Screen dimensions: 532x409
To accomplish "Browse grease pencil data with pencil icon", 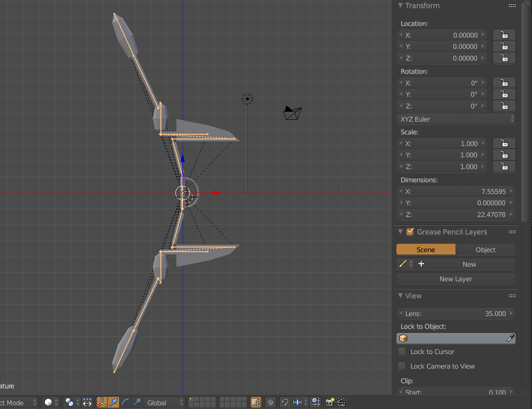I will (x=405, y=264).
